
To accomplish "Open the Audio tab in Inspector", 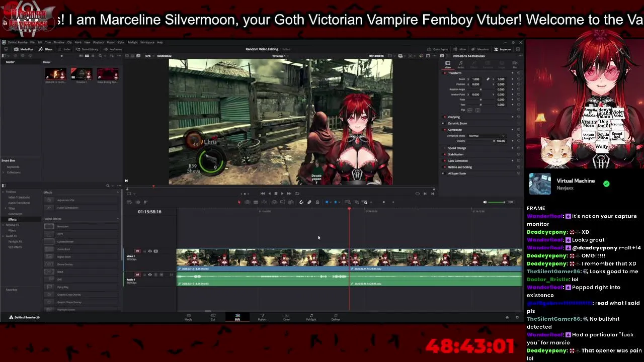I will coord(460,64).
